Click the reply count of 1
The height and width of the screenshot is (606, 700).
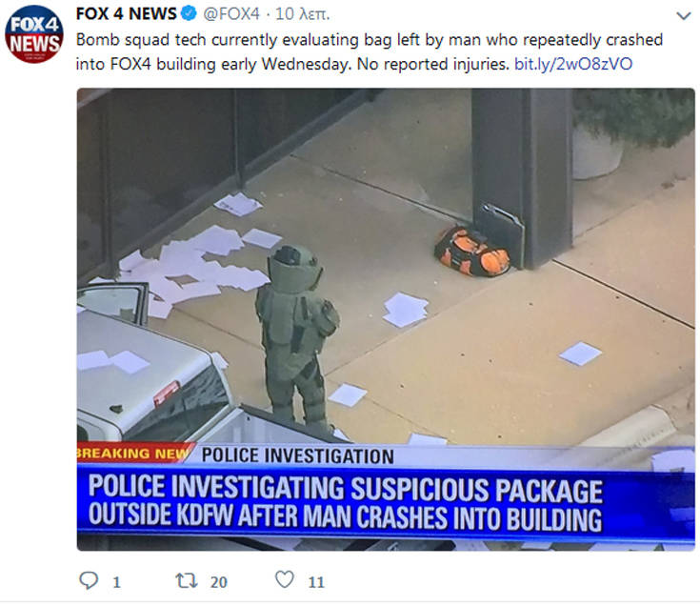pyautogui.click(x=116, y=582)
